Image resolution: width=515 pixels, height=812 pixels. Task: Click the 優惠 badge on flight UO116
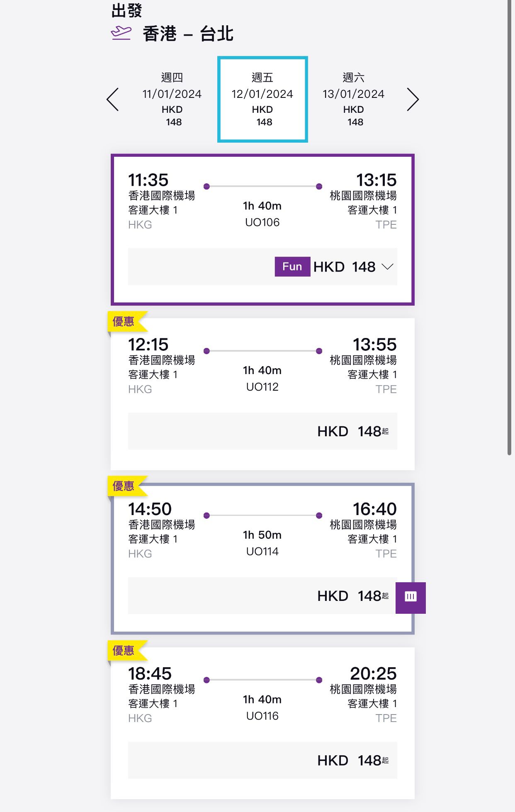pyautogui.click(x=124, y=650)
